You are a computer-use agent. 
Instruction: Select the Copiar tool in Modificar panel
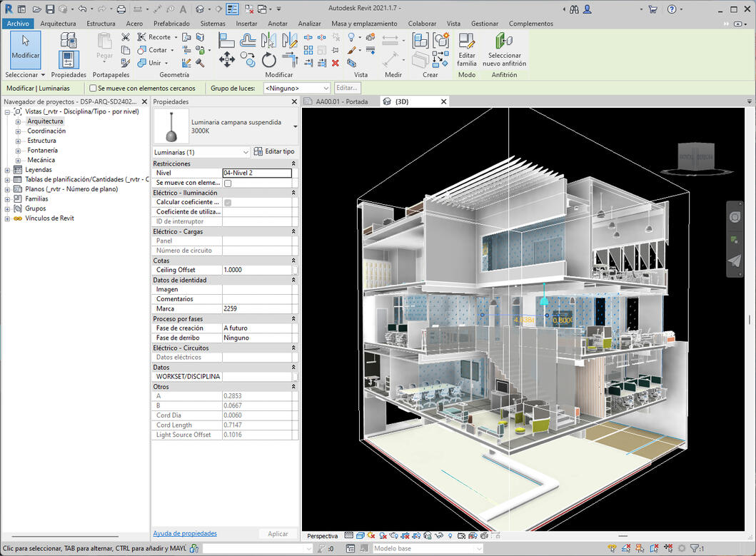[247, 59]
